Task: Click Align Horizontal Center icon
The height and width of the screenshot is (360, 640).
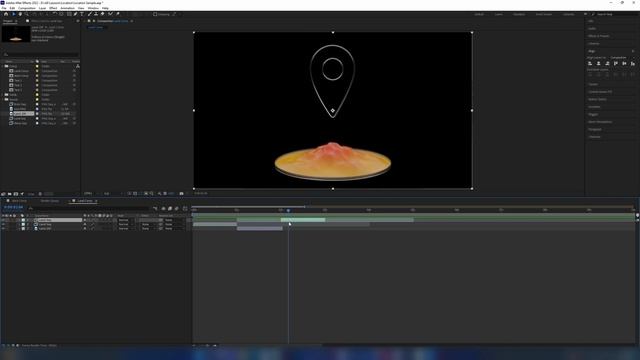Action: coord(598,63)
